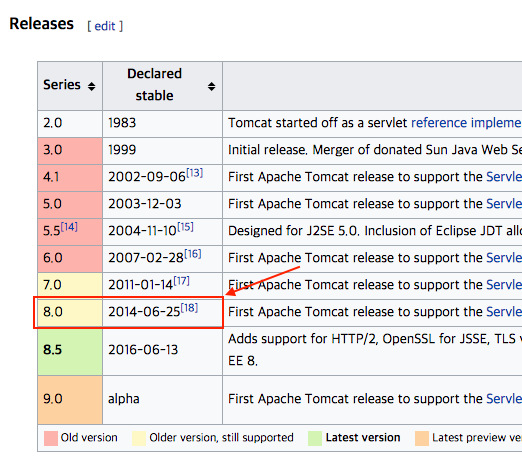Click the bold series 8.5 cell
Viewport: 522px width, 462px height.
click(x=70, y=351)
